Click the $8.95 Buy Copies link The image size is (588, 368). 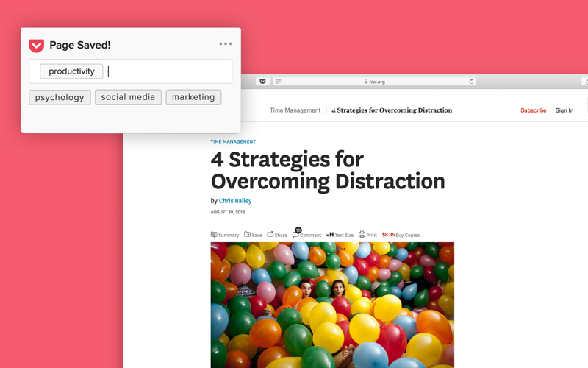[x=401, y=235]
